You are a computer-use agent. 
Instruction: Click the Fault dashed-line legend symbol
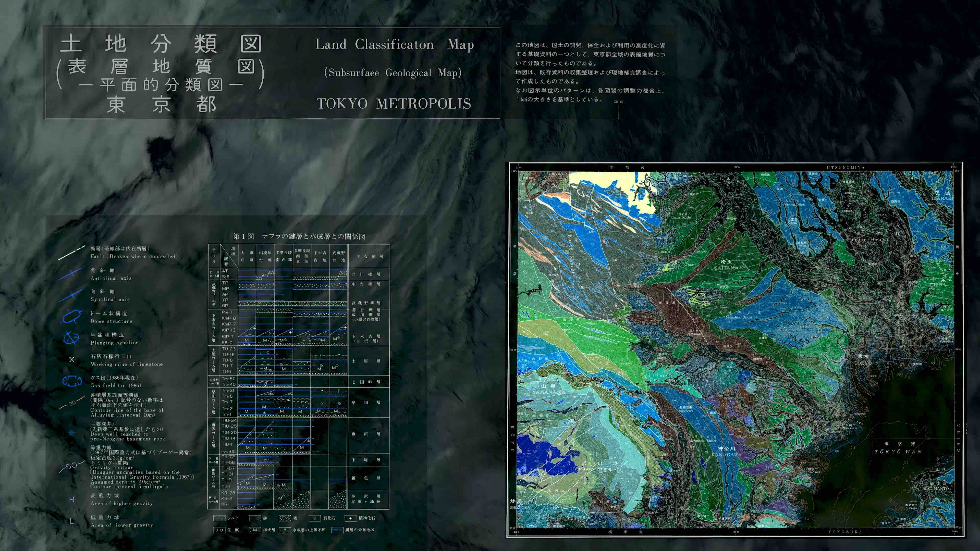[x=71, y=253]
